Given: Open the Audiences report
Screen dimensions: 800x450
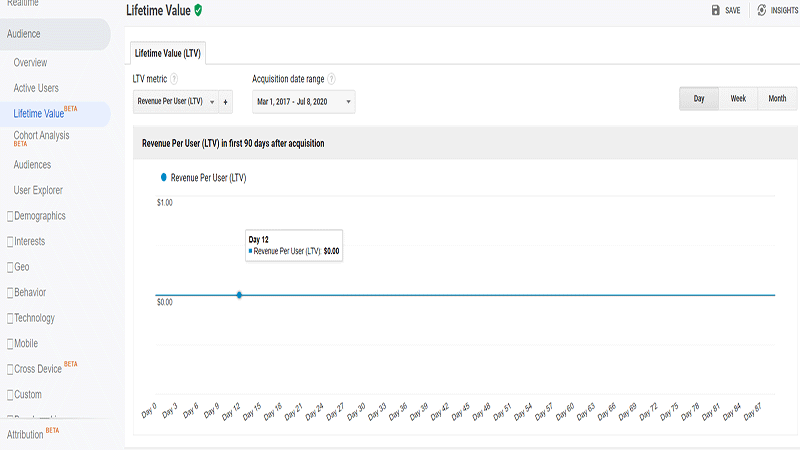Looking at the screenshot, I should click(x=32, y=165).
